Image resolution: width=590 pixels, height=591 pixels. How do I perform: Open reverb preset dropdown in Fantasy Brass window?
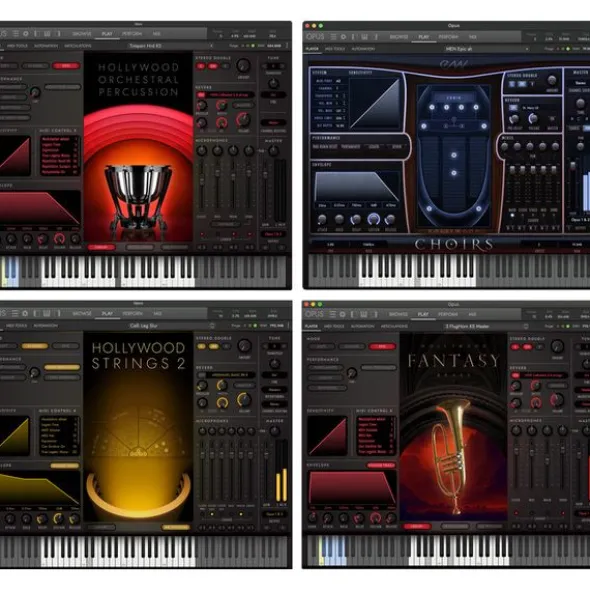coord(545,375)
